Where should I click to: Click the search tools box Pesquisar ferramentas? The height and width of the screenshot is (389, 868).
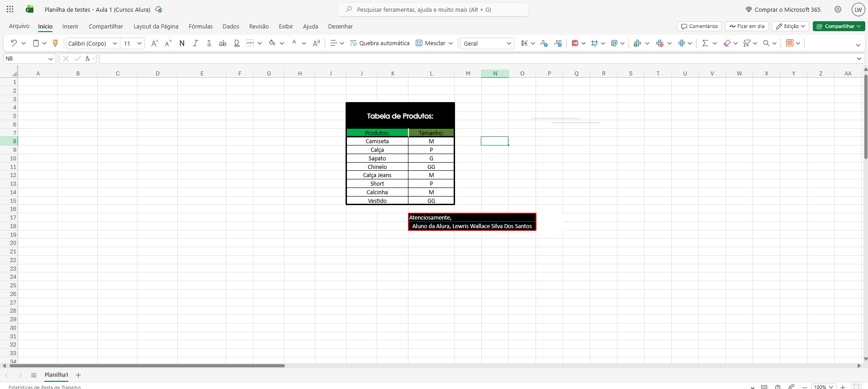tap(433, 9)
